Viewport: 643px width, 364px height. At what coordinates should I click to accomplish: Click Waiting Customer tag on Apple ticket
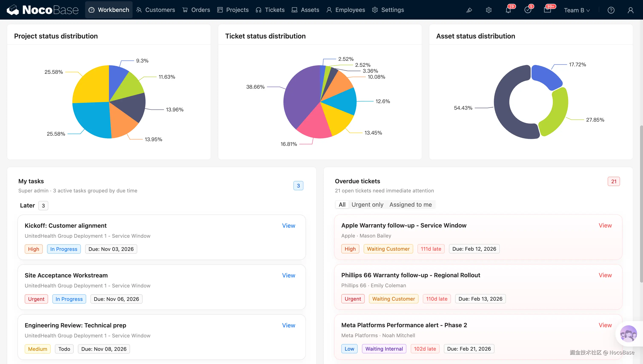(x=388, y=249)
